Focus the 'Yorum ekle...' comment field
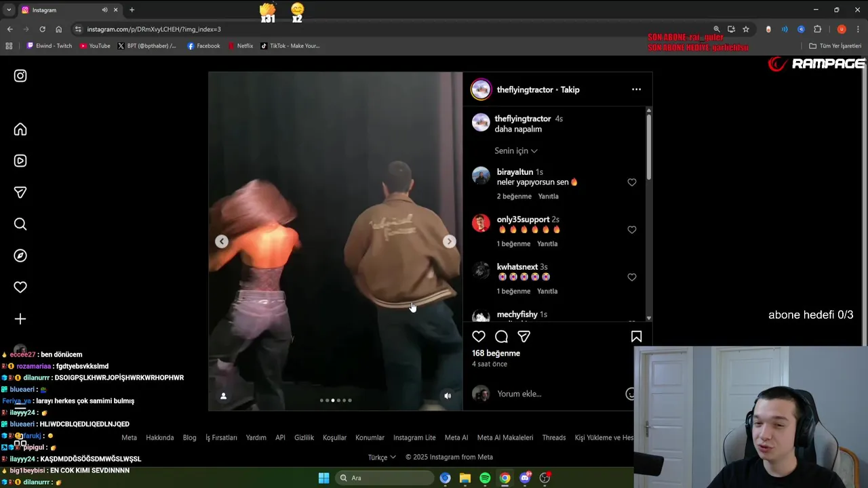This screenshot has width=868, height=488. (x=556, y=394)
